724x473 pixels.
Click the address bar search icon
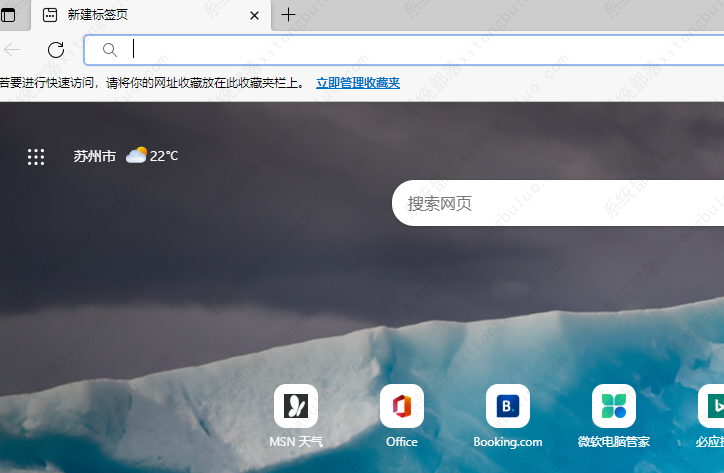[x=109, y=49]
